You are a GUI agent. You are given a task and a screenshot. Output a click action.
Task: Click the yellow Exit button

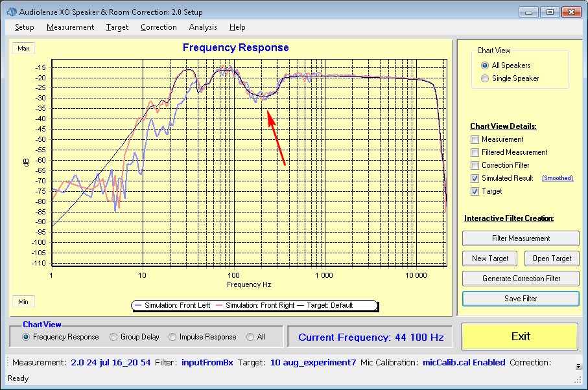[x=520, y=336]
